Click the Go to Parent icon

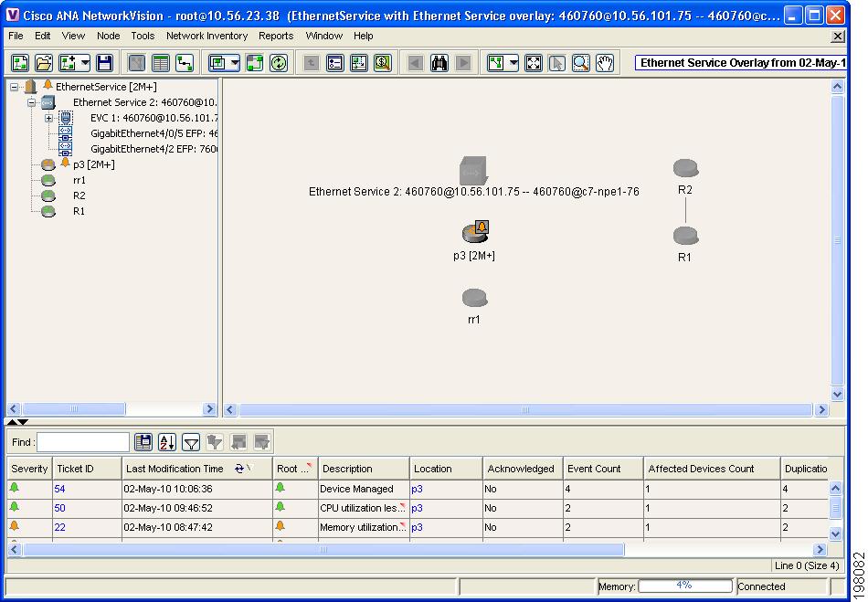(x=311, y=62)
